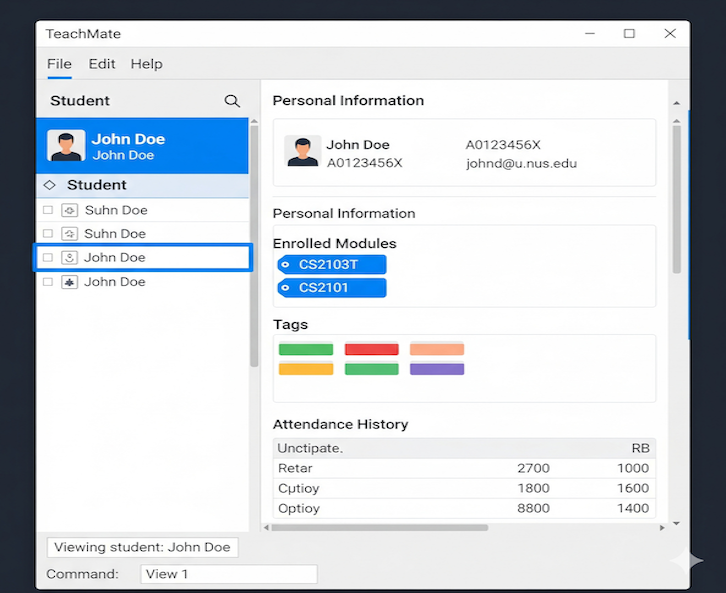Click the icon beside the topmost Suhn Doe entry

69,211
